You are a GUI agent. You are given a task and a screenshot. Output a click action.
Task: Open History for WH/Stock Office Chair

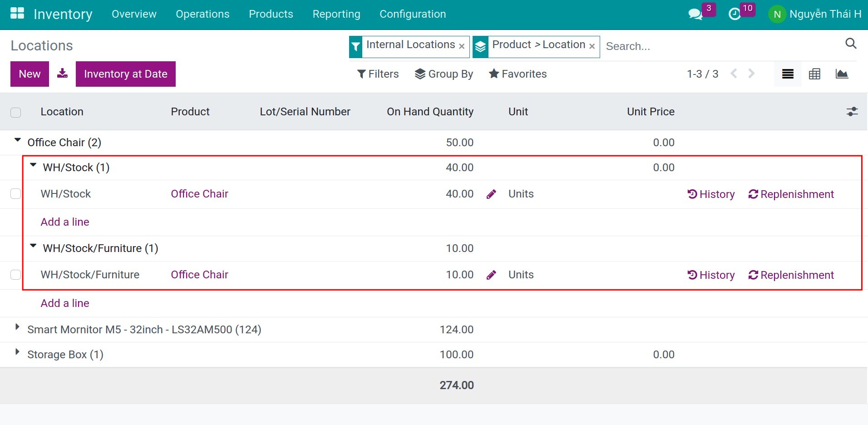click(x=711, y=194)
